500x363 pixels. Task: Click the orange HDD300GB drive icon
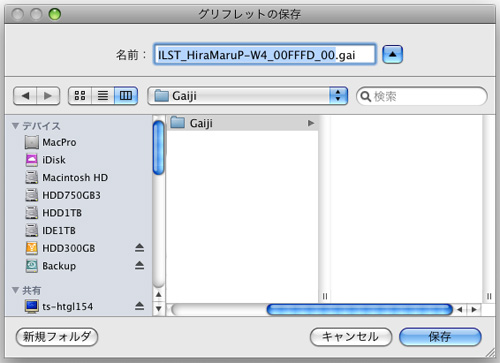pyautogui.click(x=32, y=248)
